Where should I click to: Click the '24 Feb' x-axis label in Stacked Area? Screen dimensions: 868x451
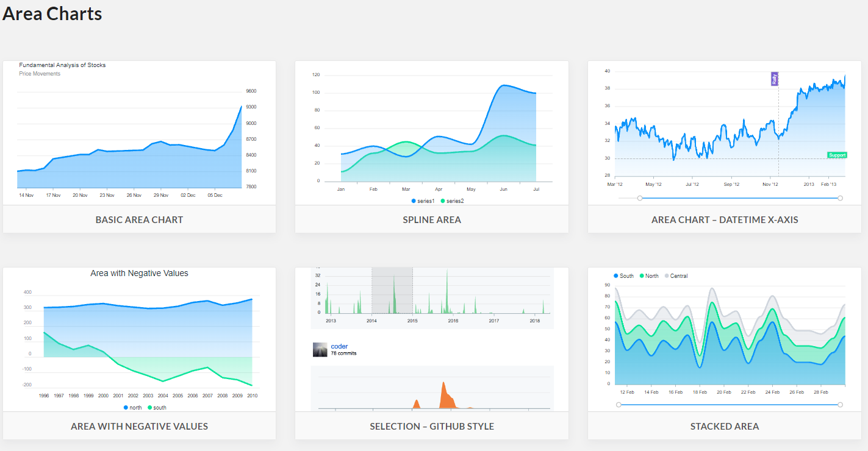[x=772, y=392]
